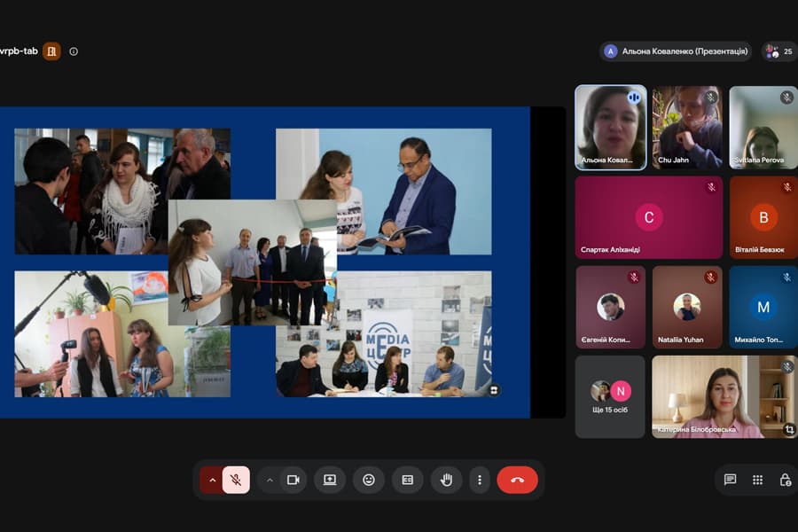
Task: Click the crop icon on Катерина Білобровська tile
Action: click(x=789, y=430)
